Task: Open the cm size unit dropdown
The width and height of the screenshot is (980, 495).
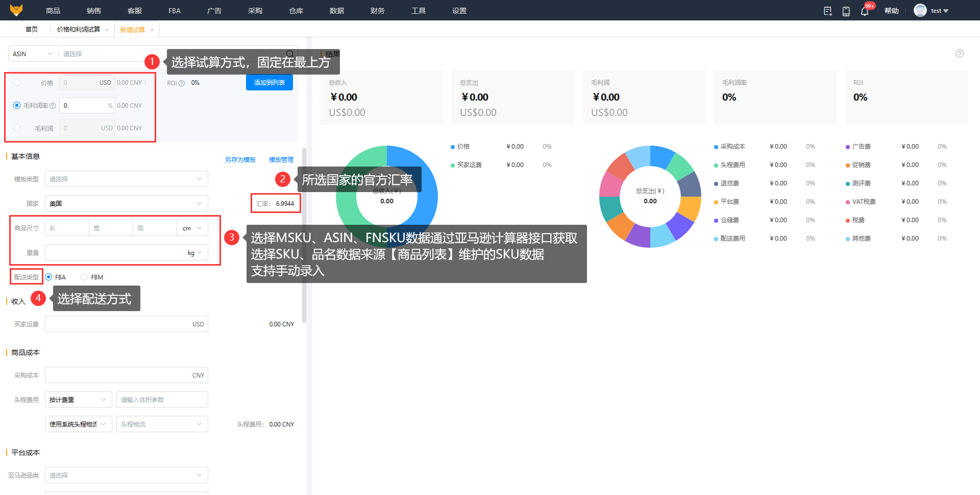Action: (x=192, y=228)
